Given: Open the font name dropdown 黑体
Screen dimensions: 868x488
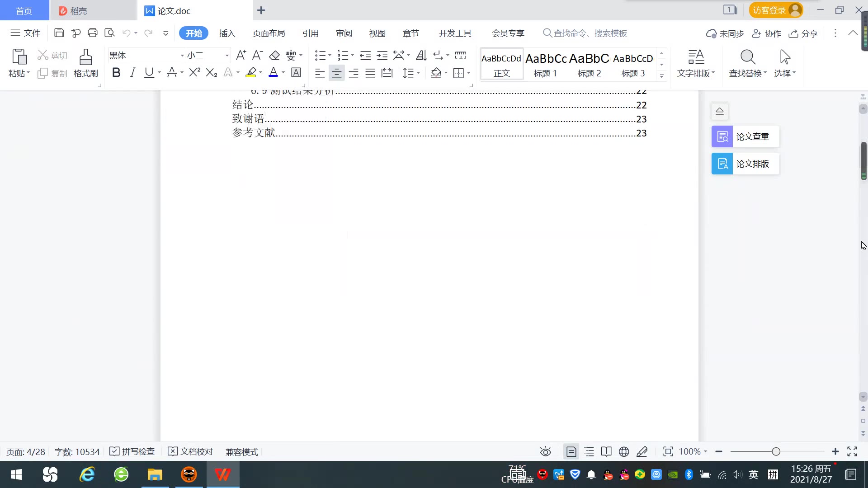Looking at the screenshot, I should point(182,55).
